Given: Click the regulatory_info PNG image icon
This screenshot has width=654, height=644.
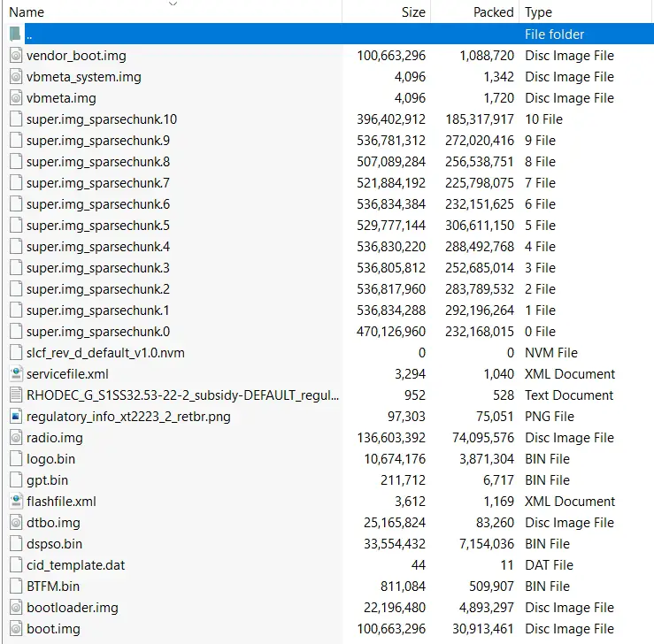Looking at the screenshot, I should tap(16, 416).
